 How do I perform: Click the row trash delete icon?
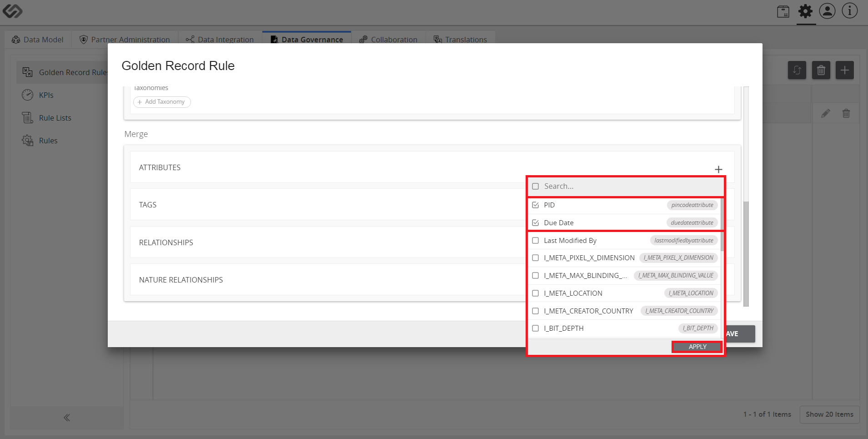pyautogui.click(x=846, y=113)
